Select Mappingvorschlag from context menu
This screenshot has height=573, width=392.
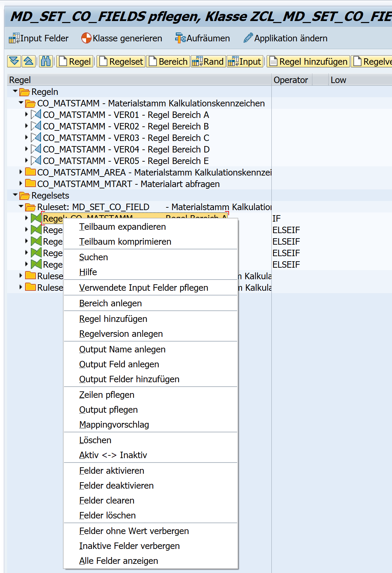point(114,425)
